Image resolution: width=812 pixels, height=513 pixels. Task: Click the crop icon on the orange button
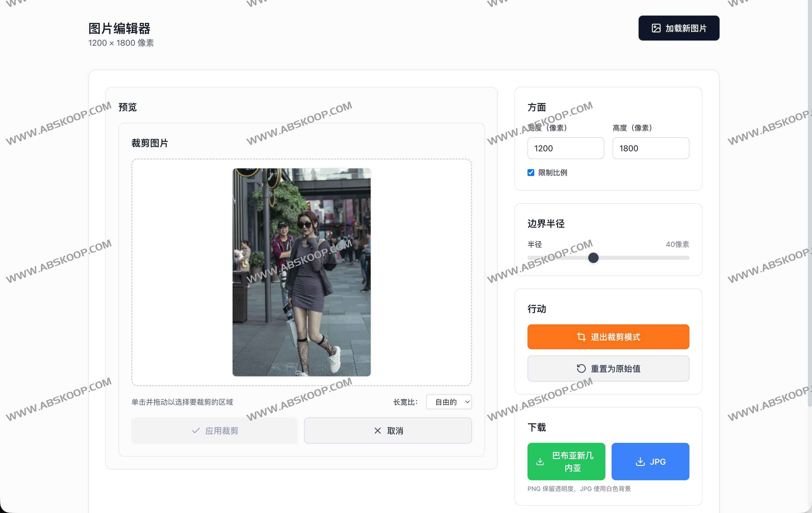click(581, 337)
